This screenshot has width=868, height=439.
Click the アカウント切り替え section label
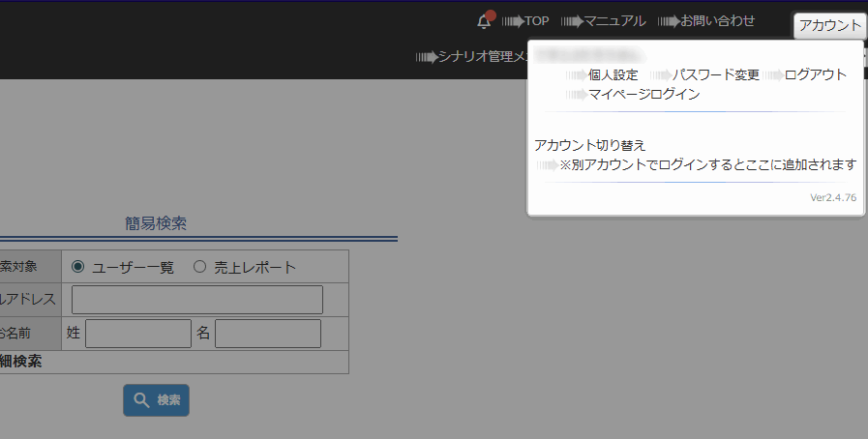(x=589, y=145)
